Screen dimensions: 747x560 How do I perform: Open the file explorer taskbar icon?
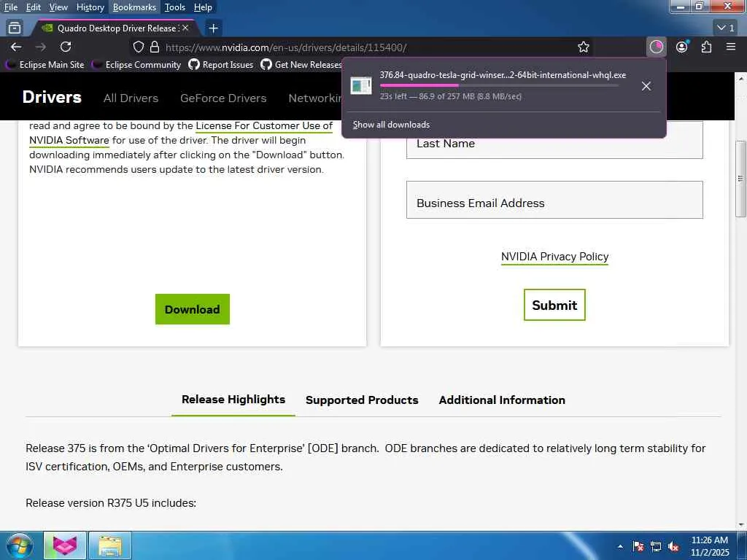click(x=110, y=545)
